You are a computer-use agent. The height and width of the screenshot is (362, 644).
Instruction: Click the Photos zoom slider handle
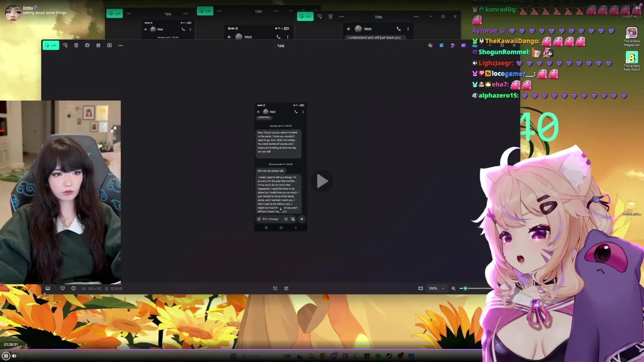[x=465, y=288]
